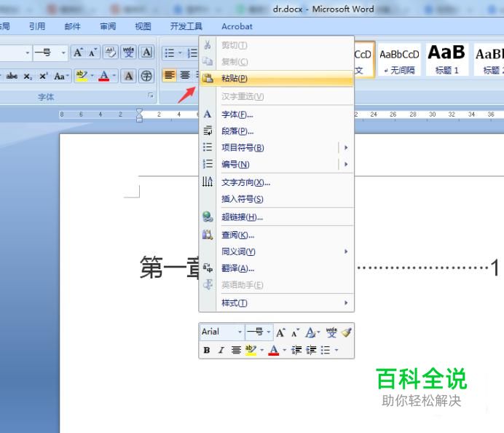Click Shrink Font icon in ribbon
The image size is (504, 433).
92,52
